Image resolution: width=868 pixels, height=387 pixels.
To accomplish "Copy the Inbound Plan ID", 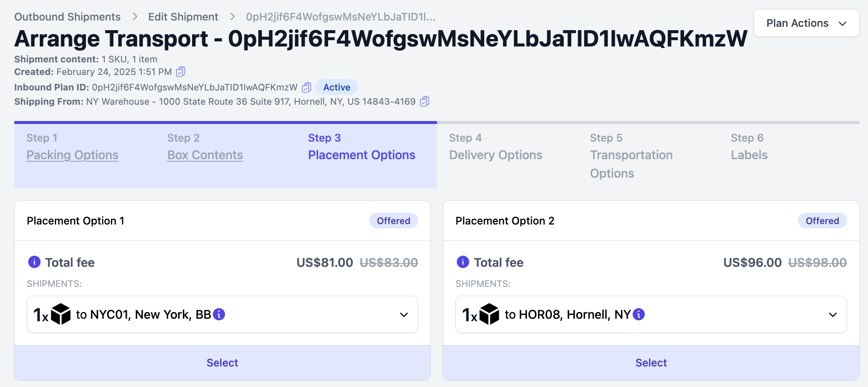I will click(307, 87).
